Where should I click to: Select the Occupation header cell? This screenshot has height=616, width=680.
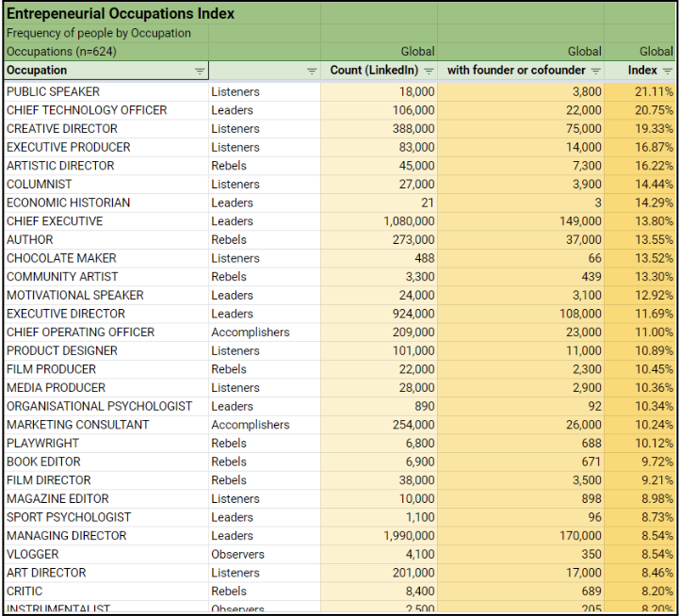tap(106, 71)
